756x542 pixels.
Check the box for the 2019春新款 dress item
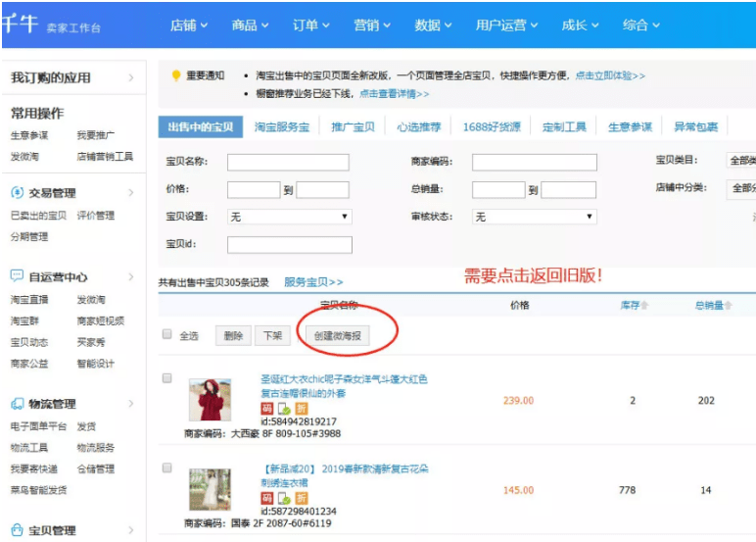[166, 468]
